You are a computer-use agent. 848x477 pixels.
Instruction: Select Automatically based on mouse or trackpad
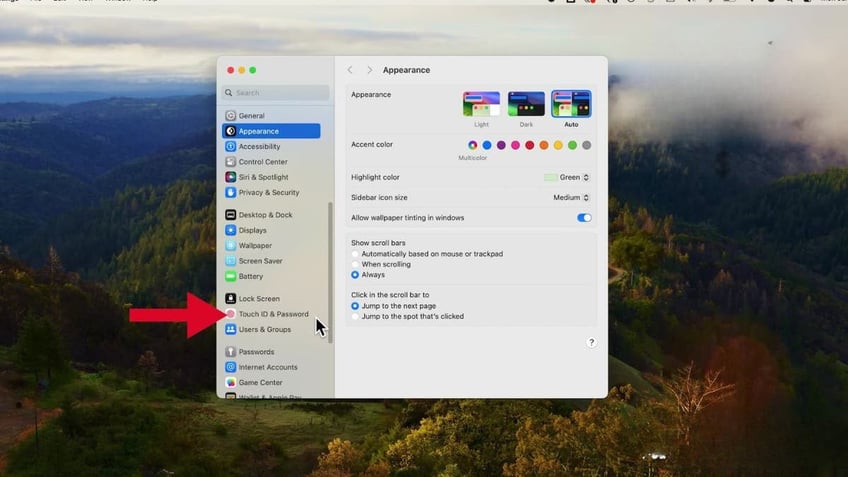coord(355,254)
